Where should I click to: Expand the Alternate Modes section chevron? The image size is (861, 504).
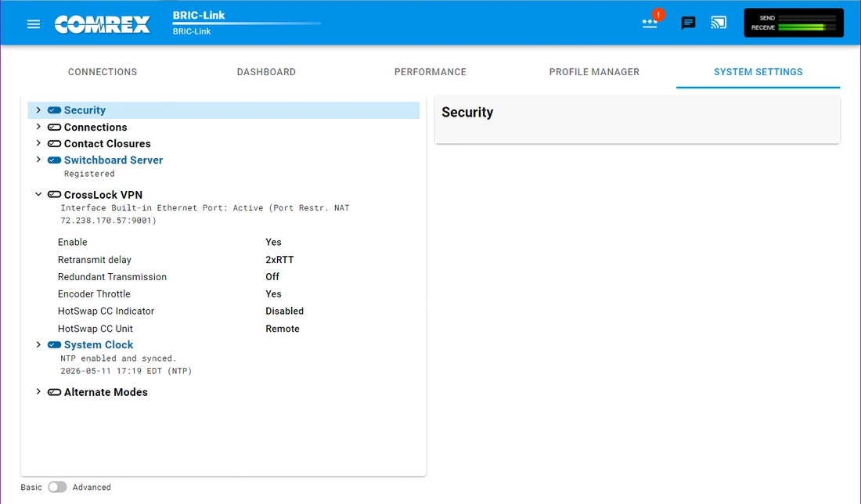click(x=38, y=392)
